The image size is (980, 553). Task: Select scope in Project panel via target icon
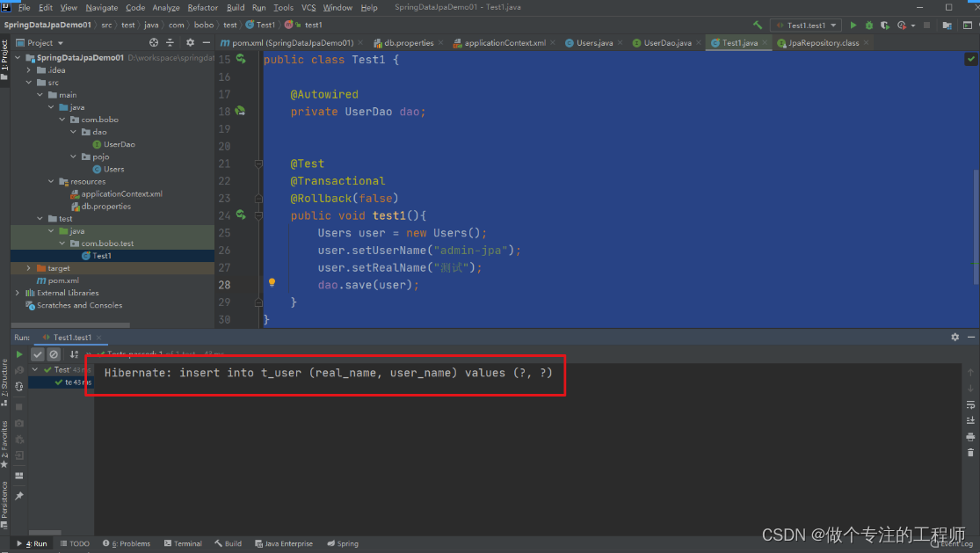coord(154,42)
